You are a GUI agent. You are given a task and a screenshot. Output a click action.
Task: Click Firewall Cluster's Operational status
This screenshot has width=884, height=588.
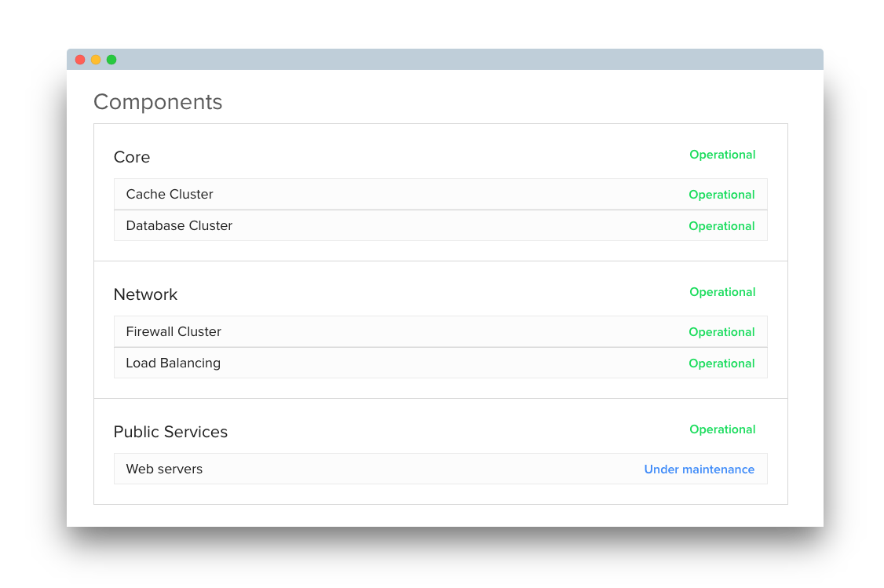tap(721, 332)
